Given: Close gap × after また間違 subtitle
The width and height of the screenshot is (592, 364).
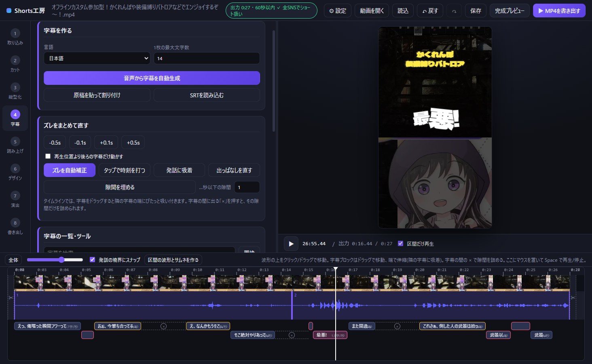Looking at the screenshot, I should 397,326.
